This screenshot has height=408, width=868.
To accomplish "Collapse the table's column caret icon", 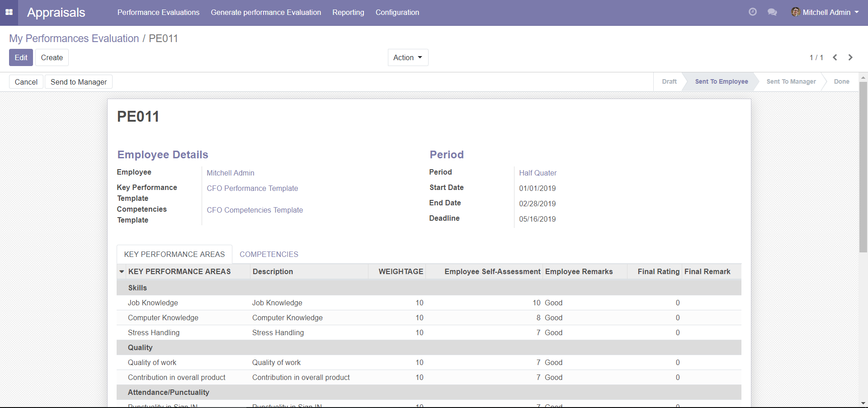I will click(122, 271).
